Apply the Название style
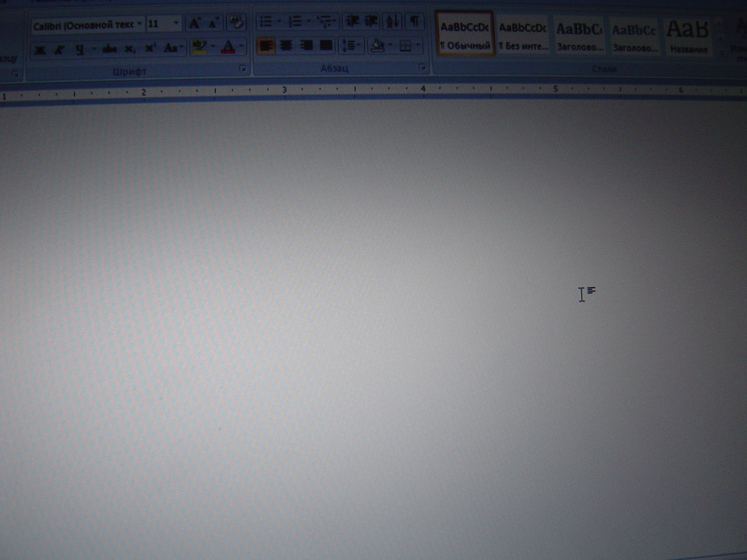This screenshot has height=560, width=747. click(x=688, y=36)
